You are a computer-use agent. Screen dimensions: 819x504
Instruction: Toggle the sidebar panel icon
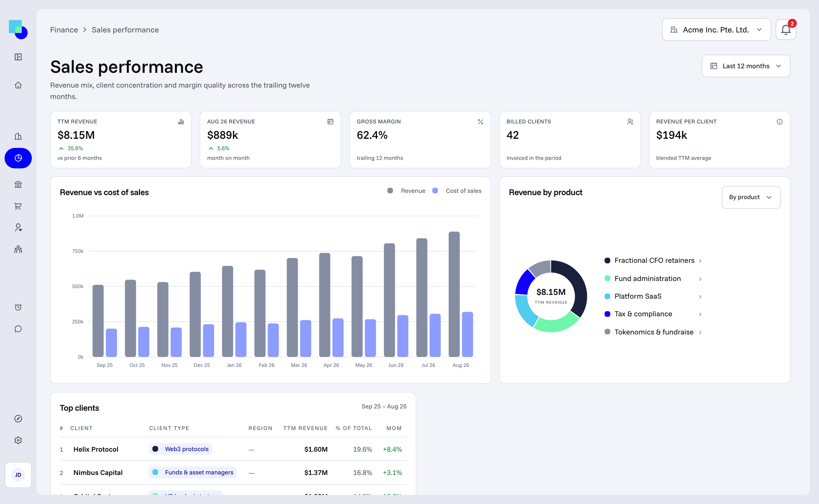[18, 57]
